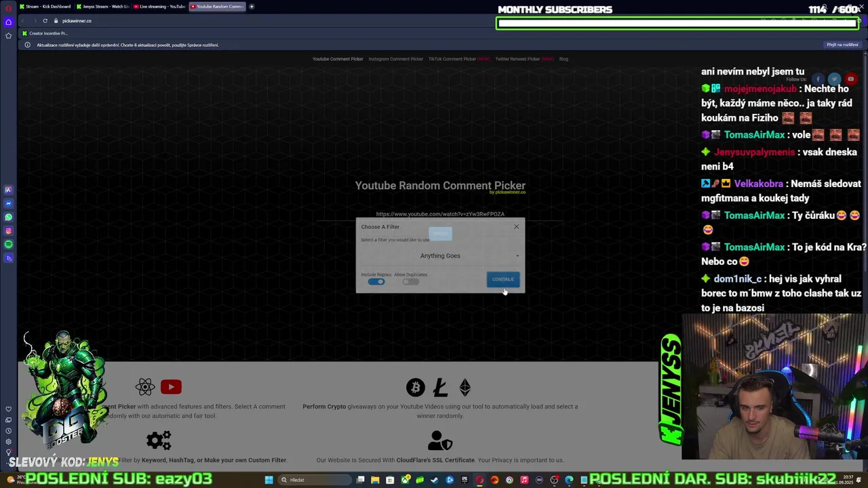Click the Hledat taskbar search box

[x=314, y=480]
